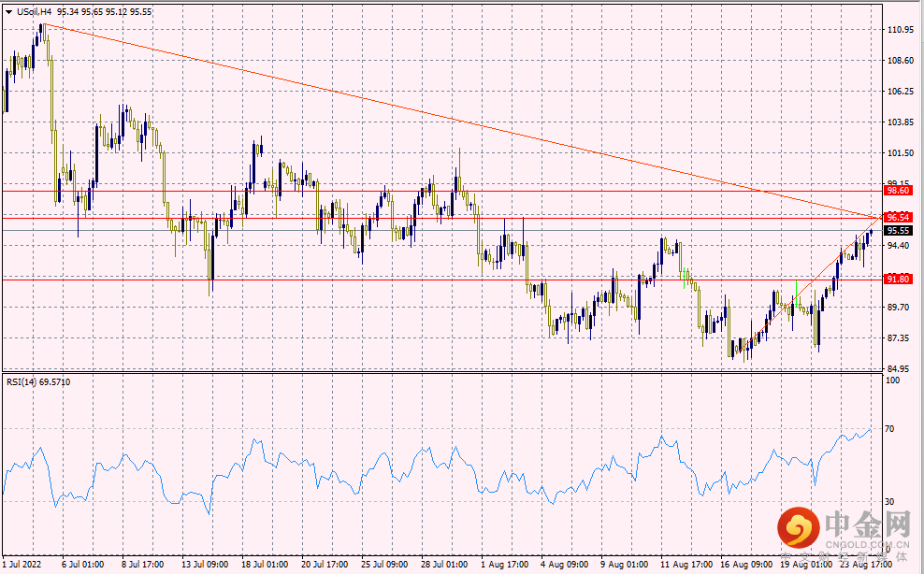This screenshot has height=574, width=924.
Task: Click the 103.85 price scale label
Action: [x=899, y=122]
